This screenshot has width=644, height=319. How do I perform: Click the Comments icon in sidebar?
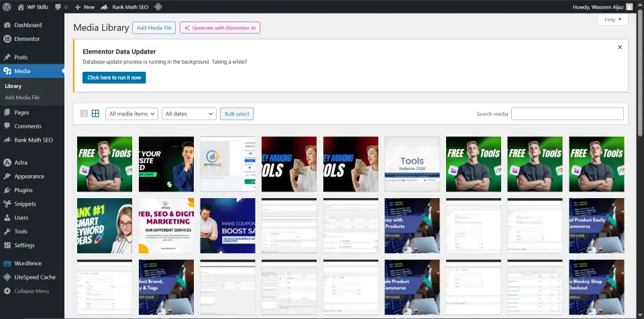point(7,126)
